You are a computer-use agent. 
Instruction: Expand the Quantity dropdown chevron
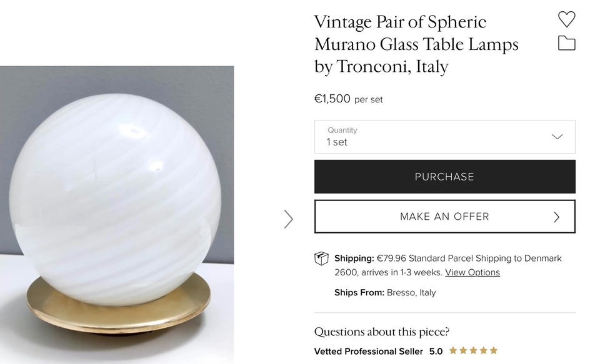557,137
